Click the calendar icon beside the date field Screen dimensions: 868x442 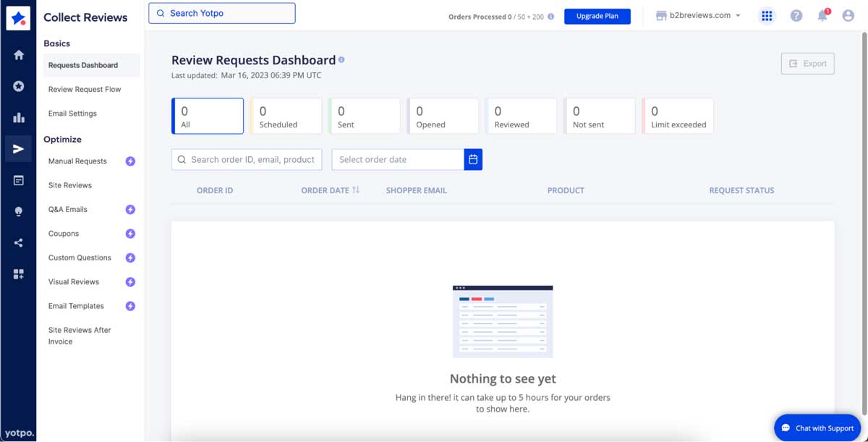[x=473, y=159]
